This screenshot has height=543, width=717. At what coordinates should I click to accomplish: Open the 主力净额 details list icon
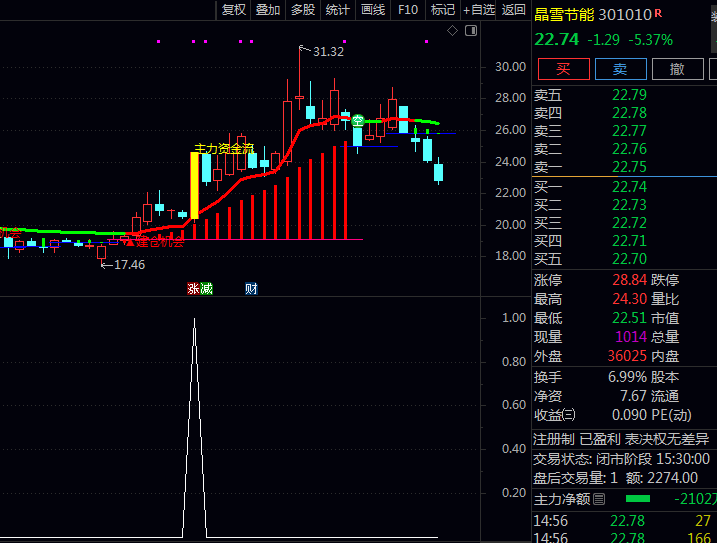(x=599, y=499)
